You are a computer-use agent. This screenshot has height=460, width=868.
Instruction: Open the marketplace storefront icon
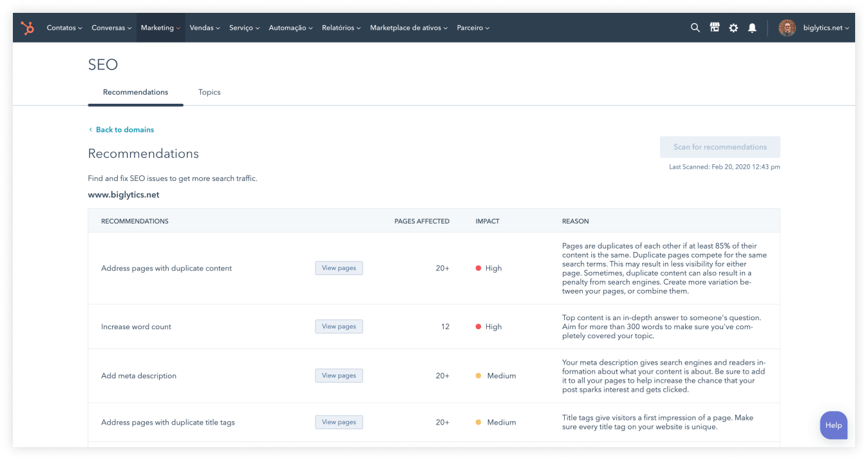pyautogui.click(x=714, y=28)
